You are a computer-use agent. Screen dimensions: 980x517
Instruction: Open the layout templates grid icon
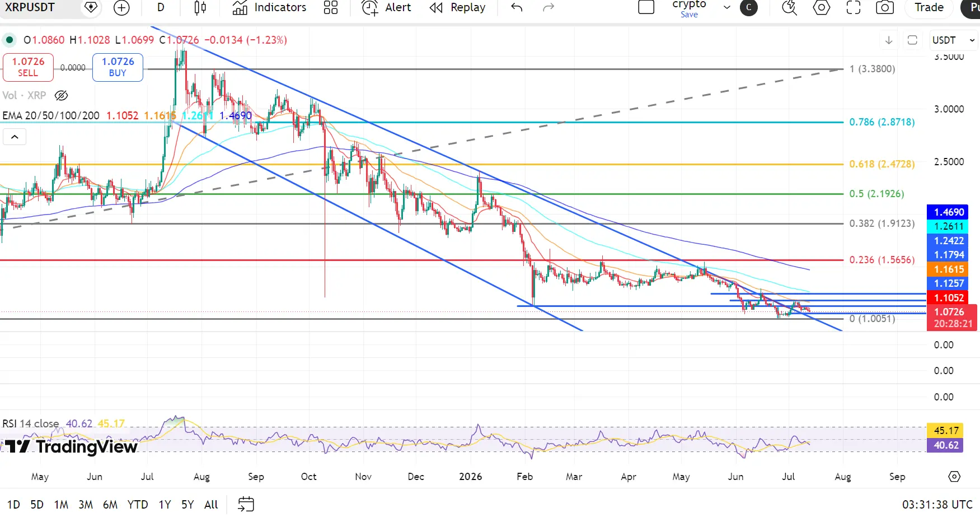(331, 7)
